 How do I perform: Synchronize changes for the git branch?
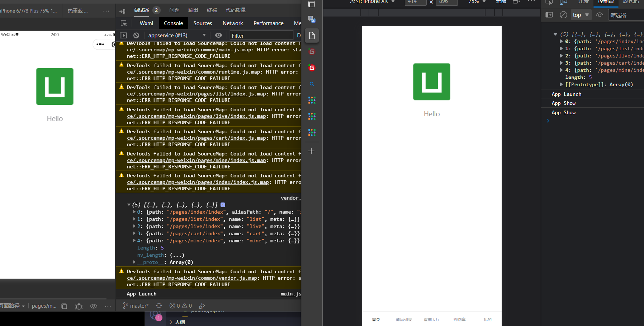(159, 306)
